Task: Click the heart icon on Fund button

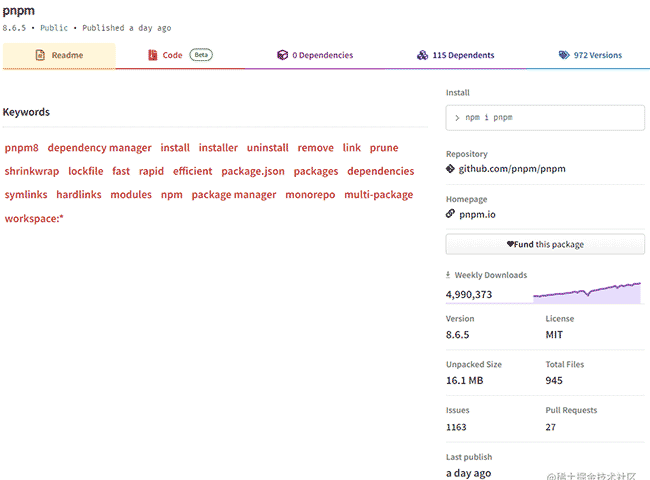Action: [x=510, y=244]
